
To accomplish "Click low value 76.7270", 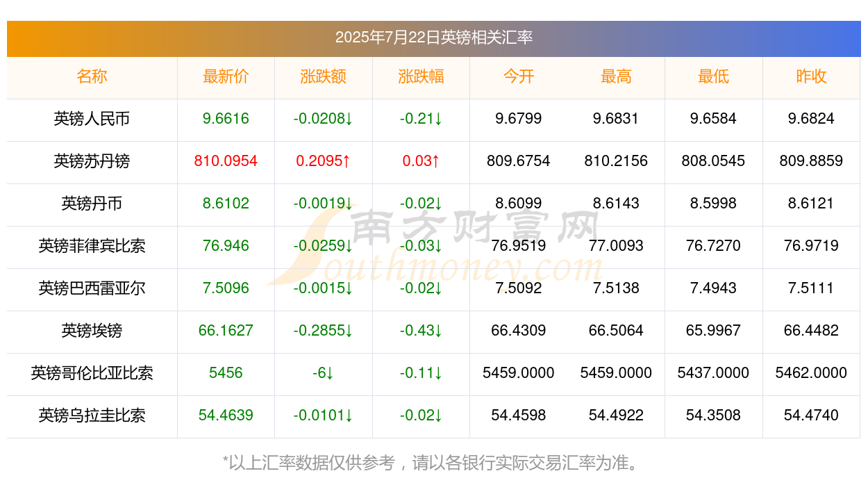I will 714,246.
